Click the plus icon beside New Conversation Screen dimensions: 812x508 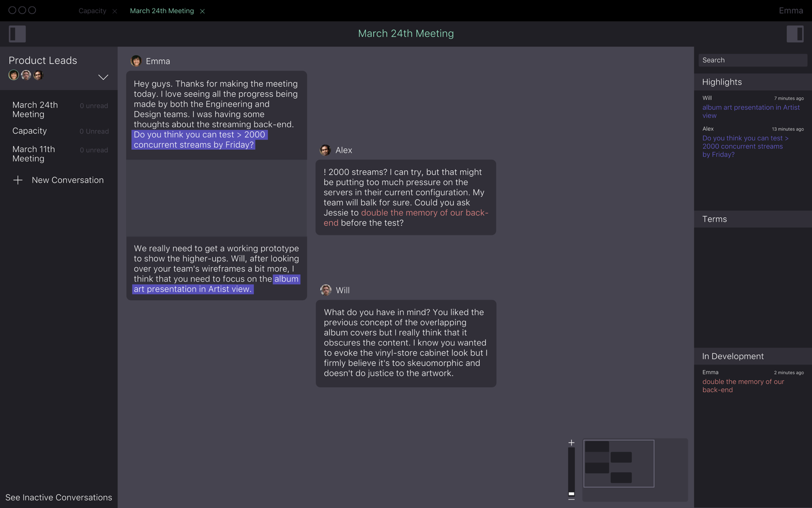pyautogui.click(x=18, y=180)
